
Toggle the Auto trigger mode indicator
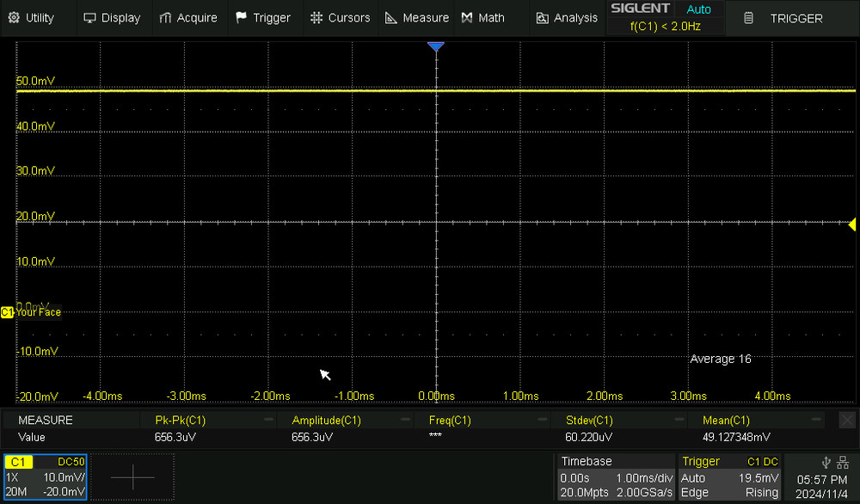(699, 9)
